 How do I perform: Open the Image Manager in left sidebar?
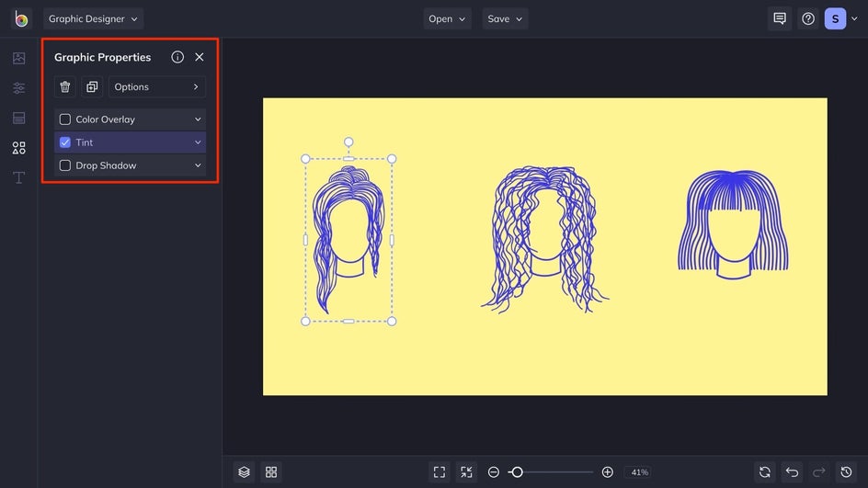click(18, 59)
